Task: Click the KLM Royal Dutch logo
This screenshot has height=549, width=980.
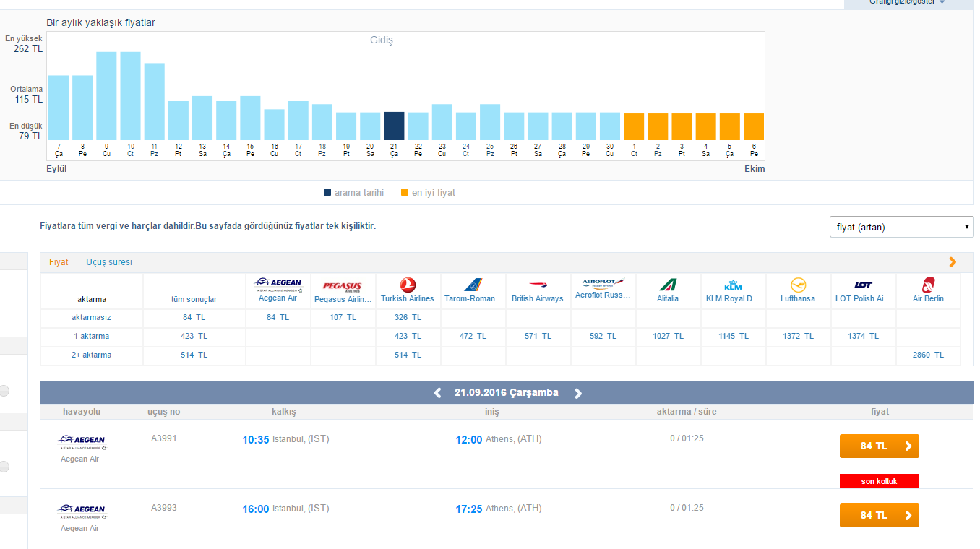Action: pos(733,285)
